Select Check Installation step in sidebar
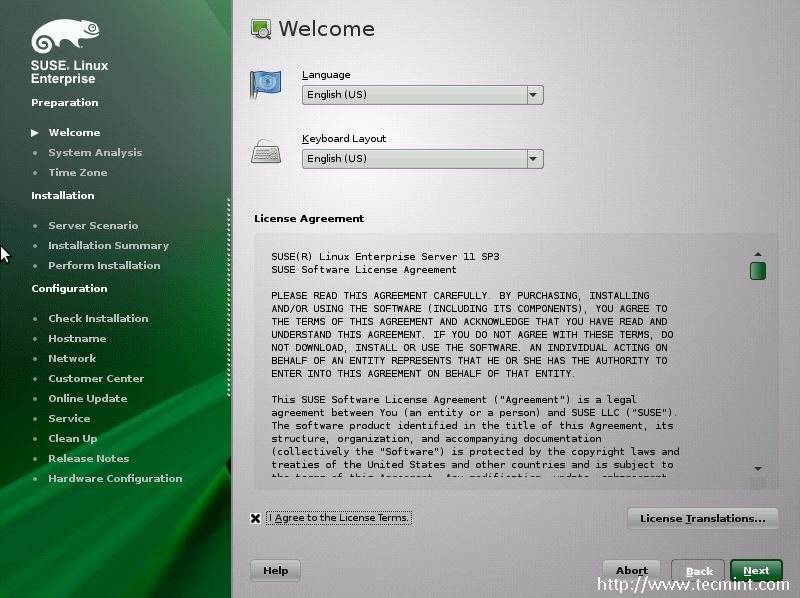 pyautogui.click(x=98, y=318)
